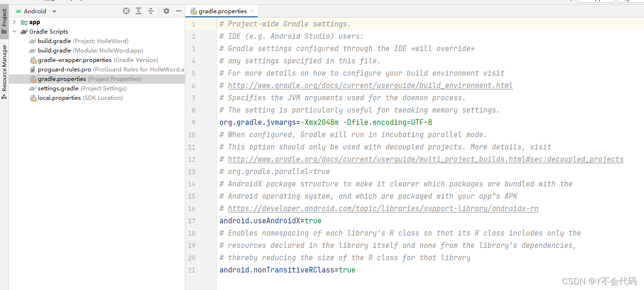Select gradle.properties in the project tree
Image resolution: width=644 pixels, height=290 pixels.
[x=89, y=79]
